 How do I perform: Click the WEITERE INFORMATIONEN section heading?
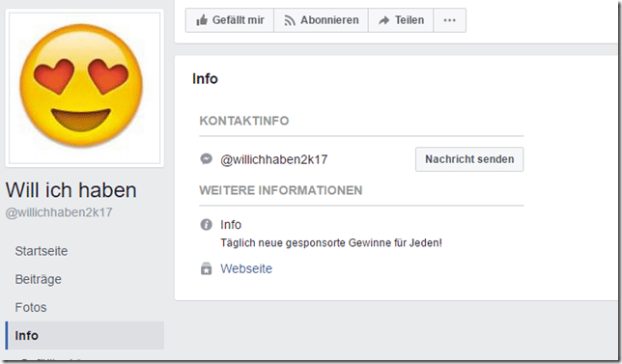pyautogui.click(x=281, y=190)
